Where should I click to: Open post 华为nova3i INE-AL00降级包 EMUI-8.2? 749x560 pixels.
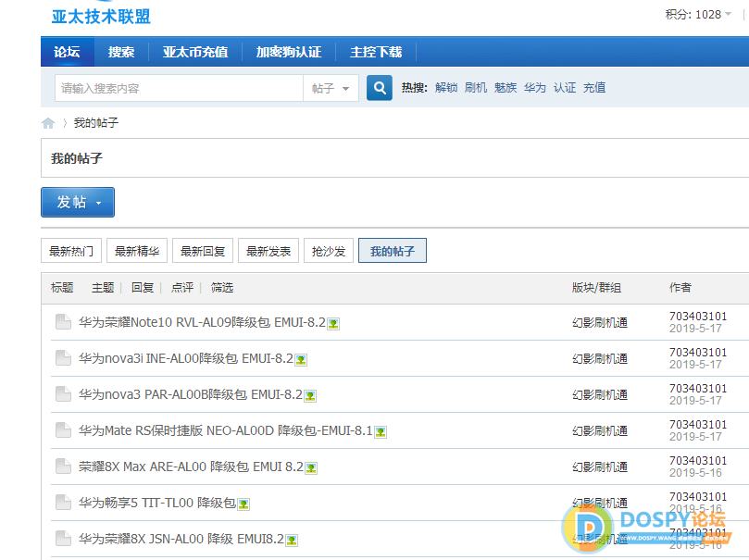[x=186, y=358]
